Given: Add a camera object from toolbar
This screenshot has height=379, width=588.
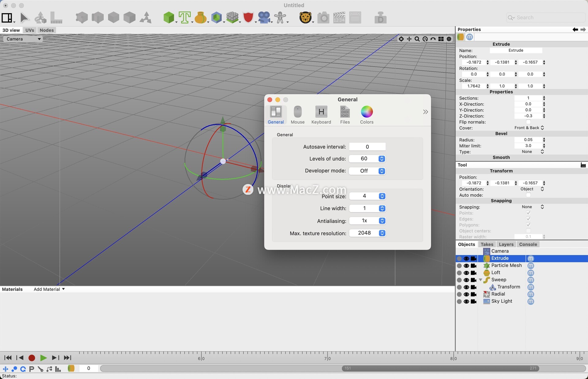Looking at the screenshot, I should (264, 18).
